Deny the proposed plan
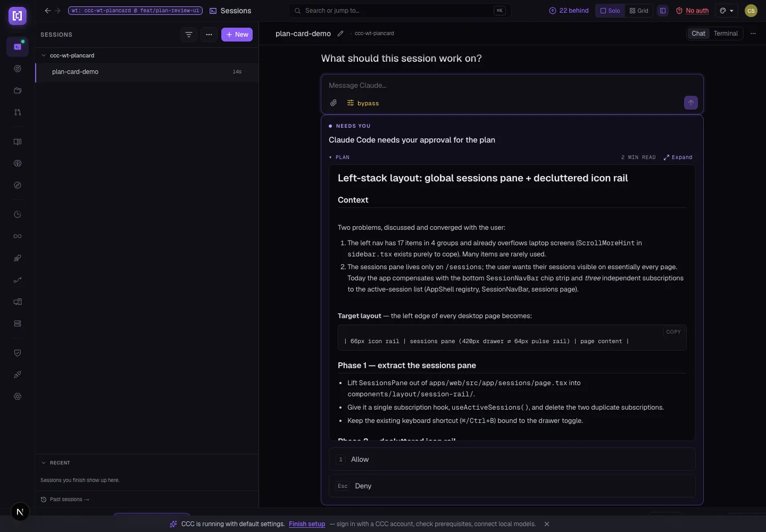The image size is (766, 532). click(512, 486)
